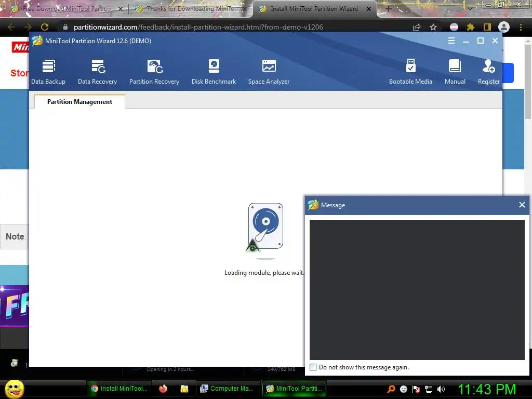Reload the browser page
Image resolution: width=532 pixels, height=399 pixels.
(45, 27)
